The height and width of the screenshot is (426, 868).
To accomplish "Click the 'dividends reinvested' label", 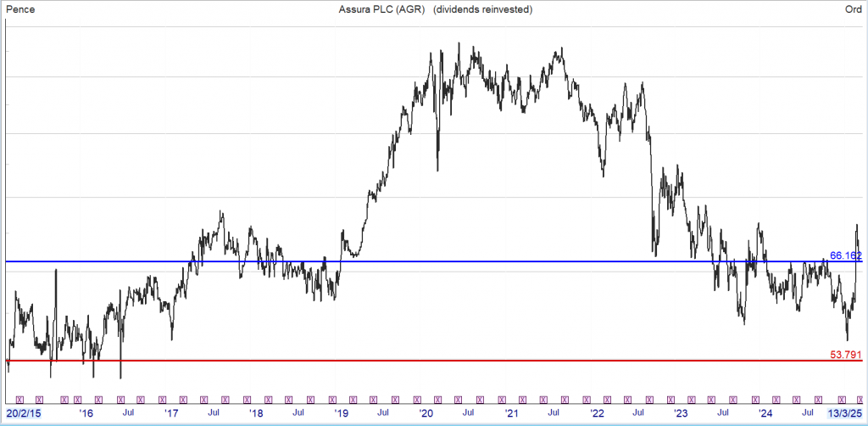I will point(483,9).
